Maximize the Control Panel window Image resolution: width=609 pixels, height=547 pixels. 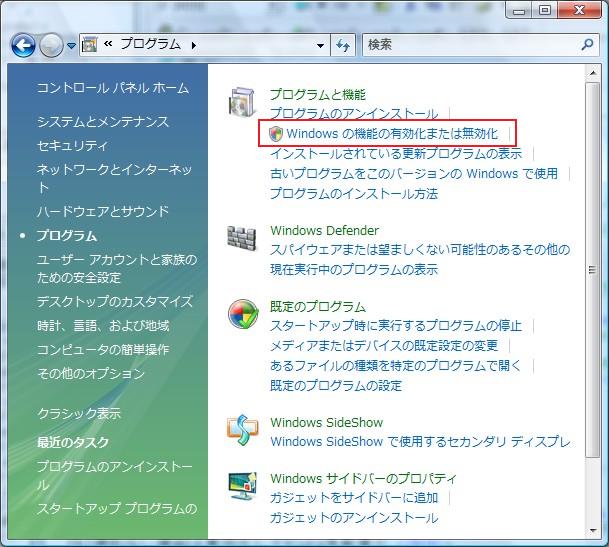click(545, 10)
